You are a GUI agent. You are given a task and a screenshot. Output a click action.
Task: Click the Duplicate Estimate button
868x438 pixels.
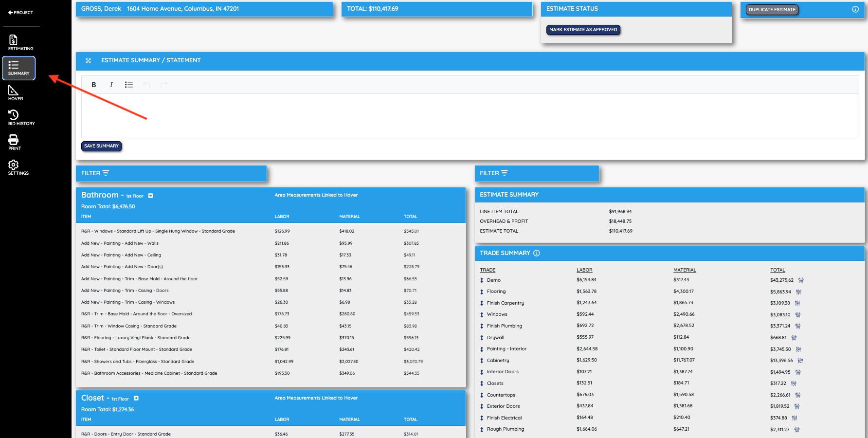click(772, 10)
